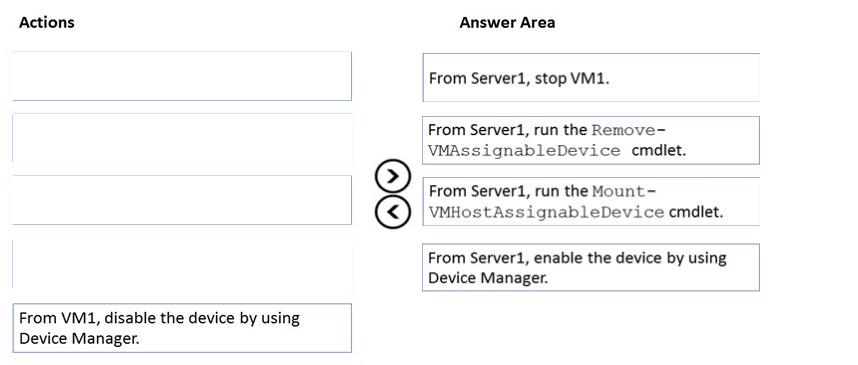Click 'Device Manager.' text in the Actions list
This screenshot has width=858, height=365.
pos(79,339)
